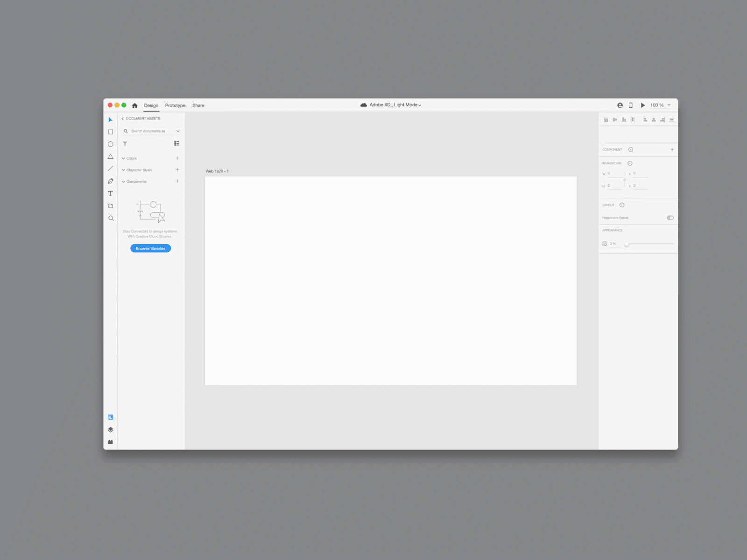Select the Pen tool
Viewport: 747px width, 560px height.
[x=111, y=181]
